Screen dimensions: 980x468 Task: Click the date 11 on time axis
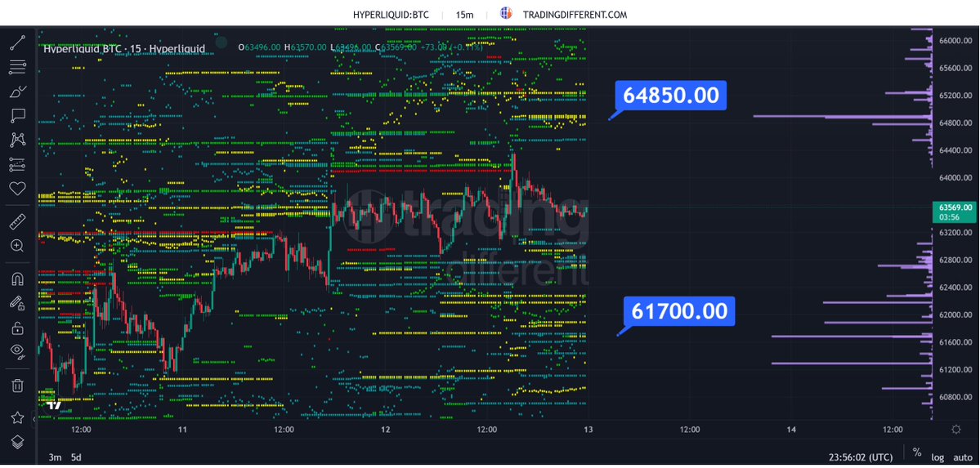coord(182,430)
